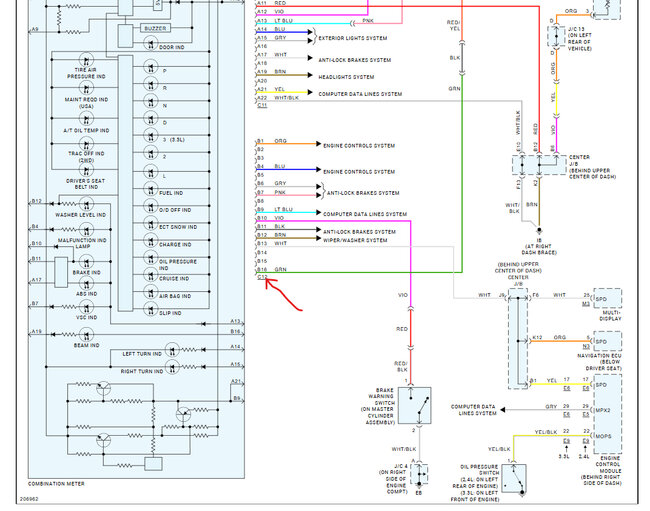Screen dimensions: 650x511
Task: Select the C11 connector label
Action: (x=262, y=105)
